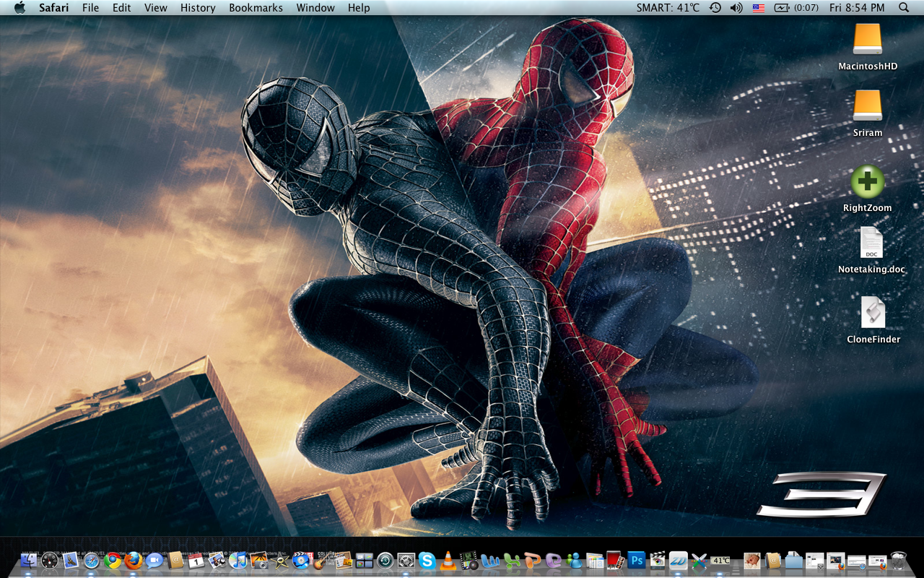Select the MacintoshHD drive on desktop
This screenshot has height=578, width=924.
point(868,48)
